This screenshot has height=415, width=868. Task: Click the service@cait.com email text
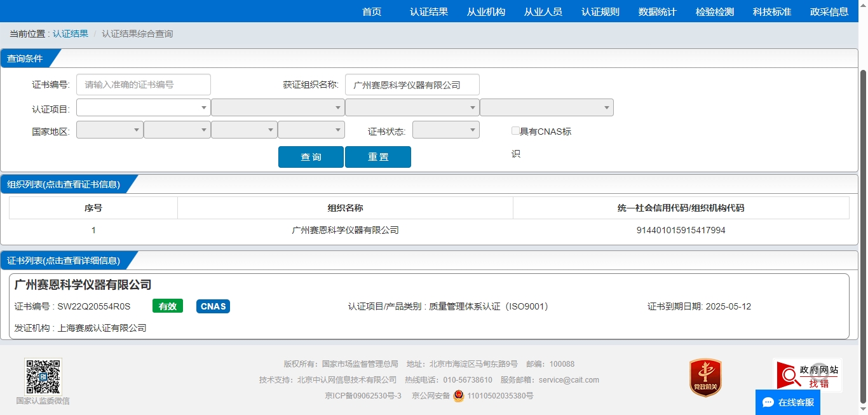tap(569, 380)
